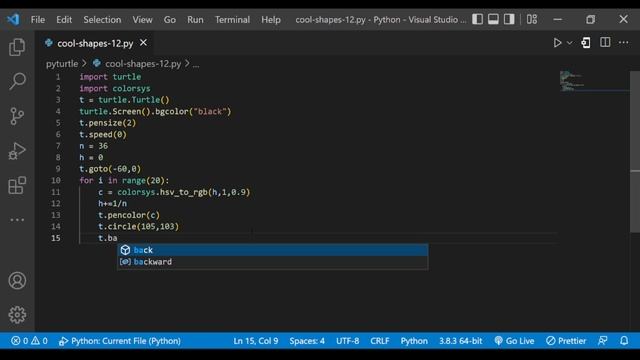Open the Accounts menu icon

17,280
